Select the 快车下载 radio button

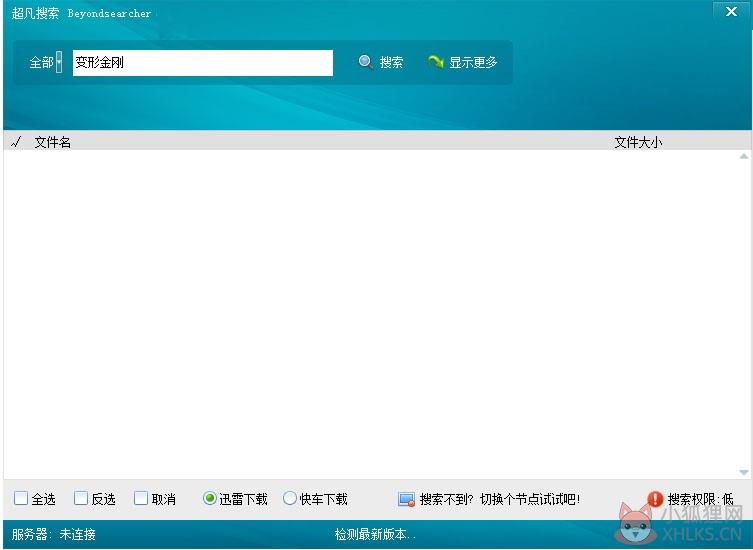tap(290, 498)
